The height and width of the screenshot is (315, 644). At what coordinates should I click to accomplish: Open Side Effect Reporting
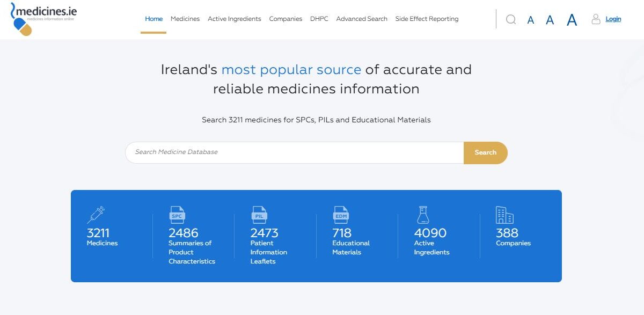coord(427,18)
